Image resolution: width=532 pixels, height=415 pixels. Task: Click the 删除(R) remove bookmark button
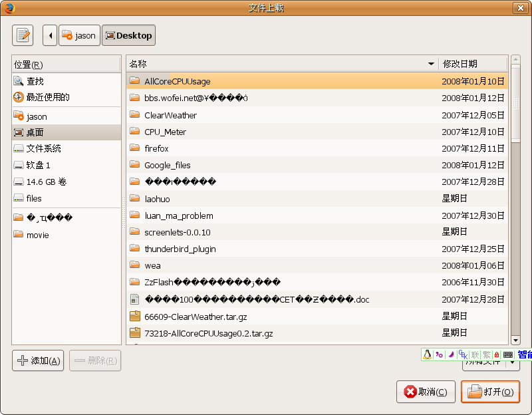(x=95, y=360)
